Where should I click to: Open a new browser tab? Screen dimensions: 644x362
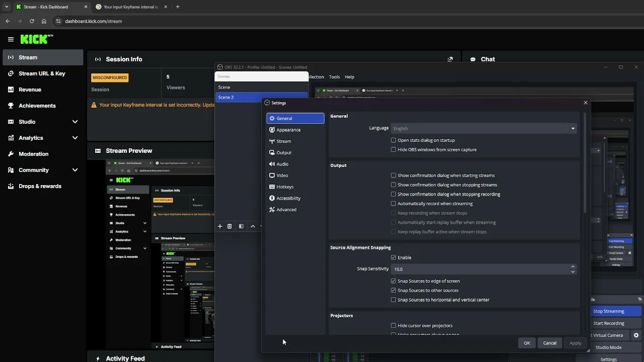pyautogui.click(x=178, y=7)
